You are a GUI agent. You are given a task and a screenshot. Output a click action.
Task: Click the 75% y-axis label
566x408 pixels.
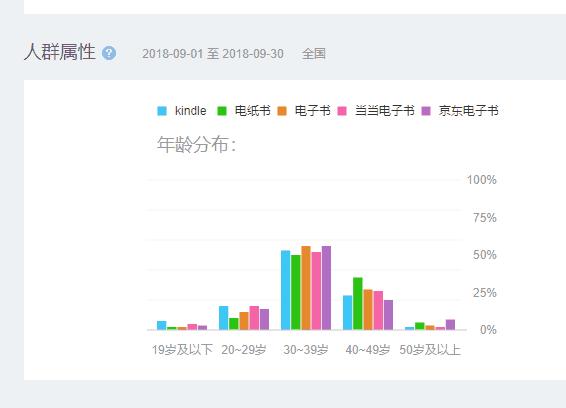pos(485,218)
